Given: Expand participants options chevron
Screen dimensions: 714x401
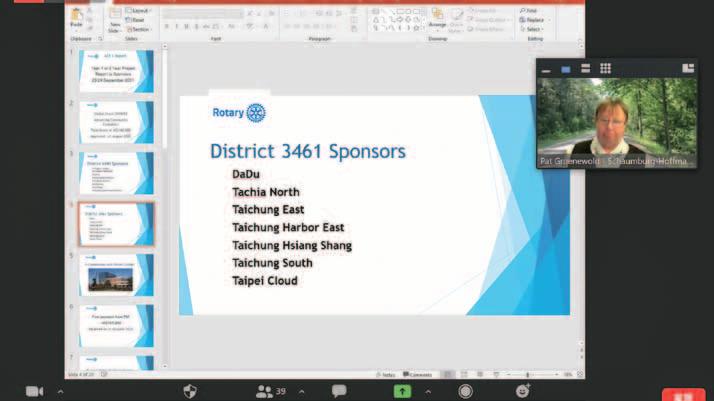Looking at the screenshot, I should pyautogui.click(x=301, y=391).
